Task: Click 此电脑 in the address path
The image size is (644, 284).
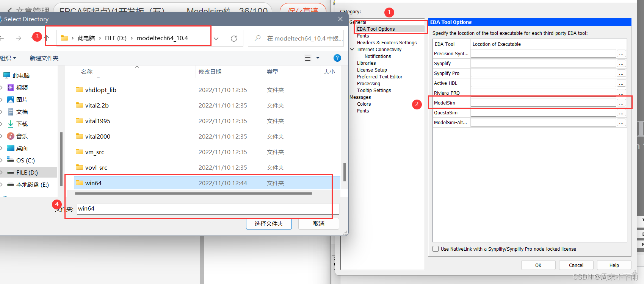Action: point(86,38)
